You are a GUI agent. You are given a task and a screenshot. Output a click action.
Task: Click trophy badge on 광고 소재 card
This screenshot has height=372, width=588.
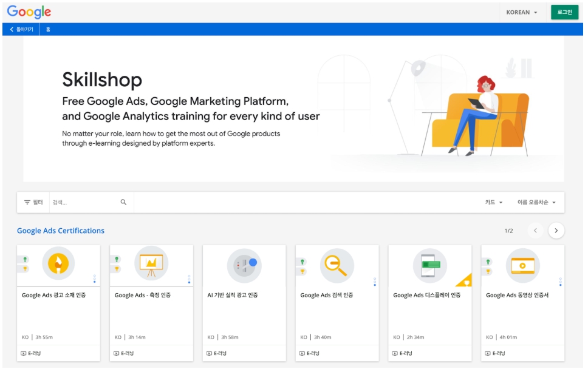coord(24,269)
